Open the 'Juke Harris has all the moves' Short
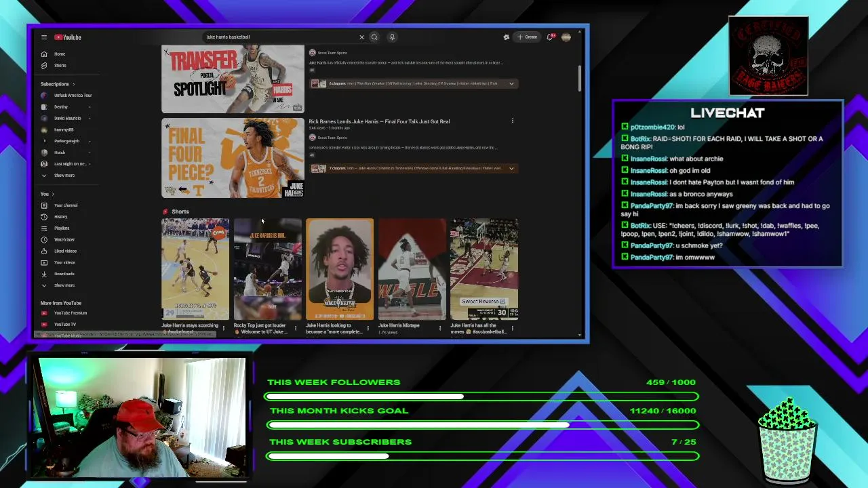 (484, 269)
